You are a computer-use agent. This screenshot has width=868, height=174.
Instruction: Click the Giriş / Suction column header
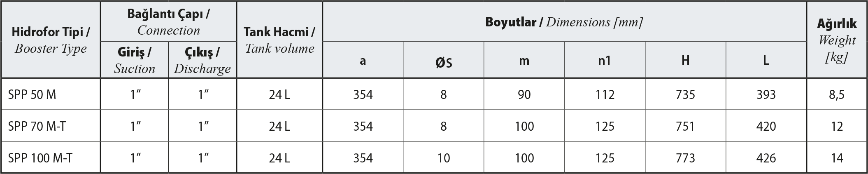tap(135, 60)
